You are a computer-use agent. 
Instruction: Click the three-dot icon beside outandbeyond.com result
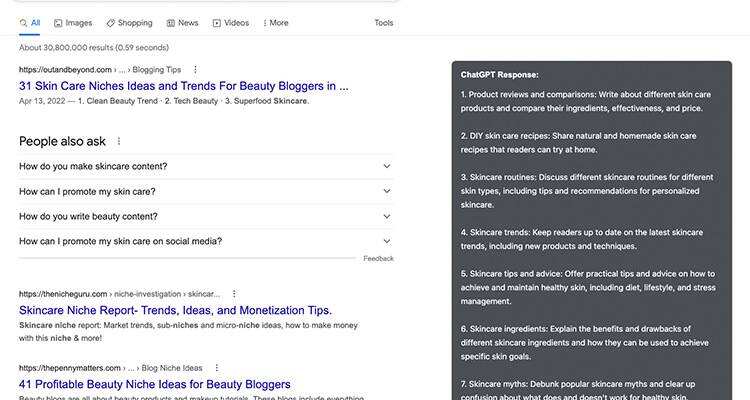click(x=196, y=70)
